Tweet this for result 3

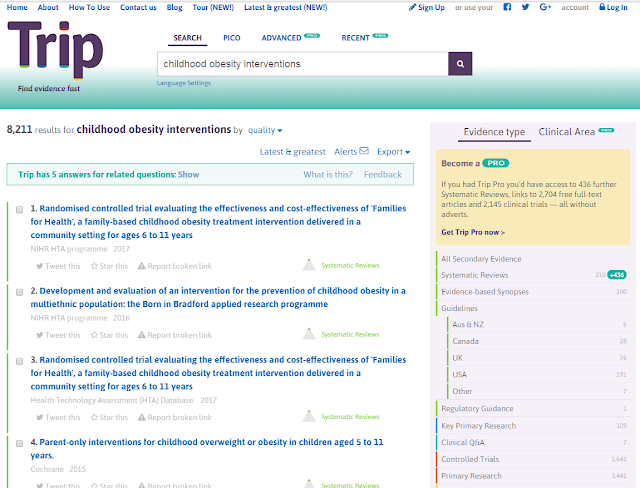tap(58, 417)
